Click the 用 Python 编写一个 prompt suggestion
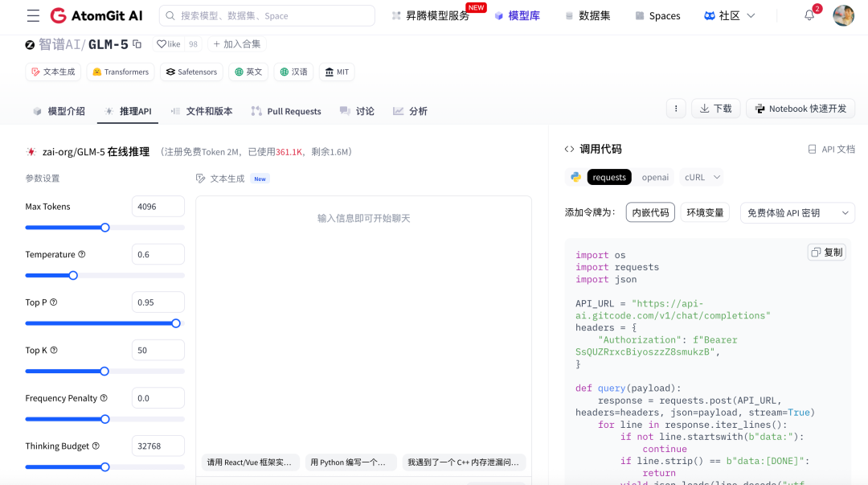The height and width of the screenshot is (485, 868). tap(351, 462)
